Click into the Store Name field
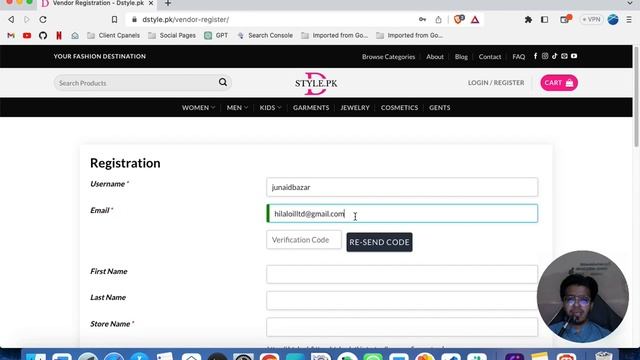Image resolution: width=640 pixels, height=360 pixels. 402,327
